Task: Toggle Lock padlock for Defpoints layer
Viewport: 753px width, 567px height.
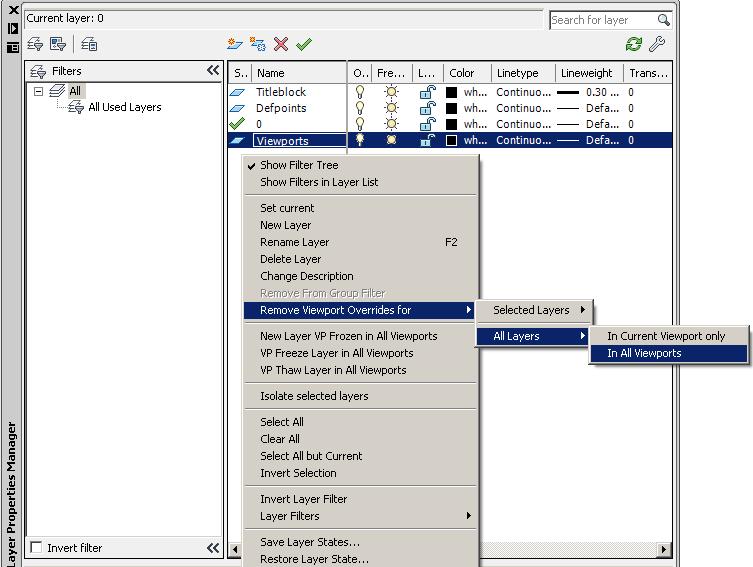Action: [x=427, y=108]
